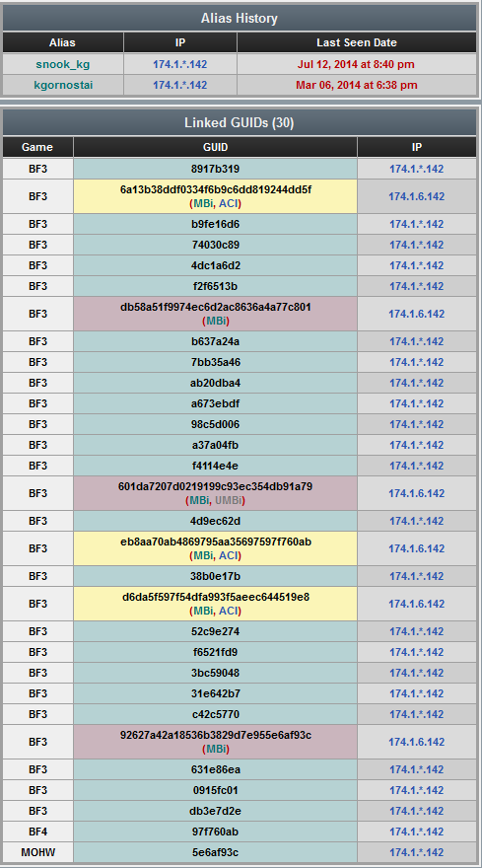The width and height of the screenshot is (482, 868).
Task: Click the Alias History panel header
Action: (x=240, y=19)
